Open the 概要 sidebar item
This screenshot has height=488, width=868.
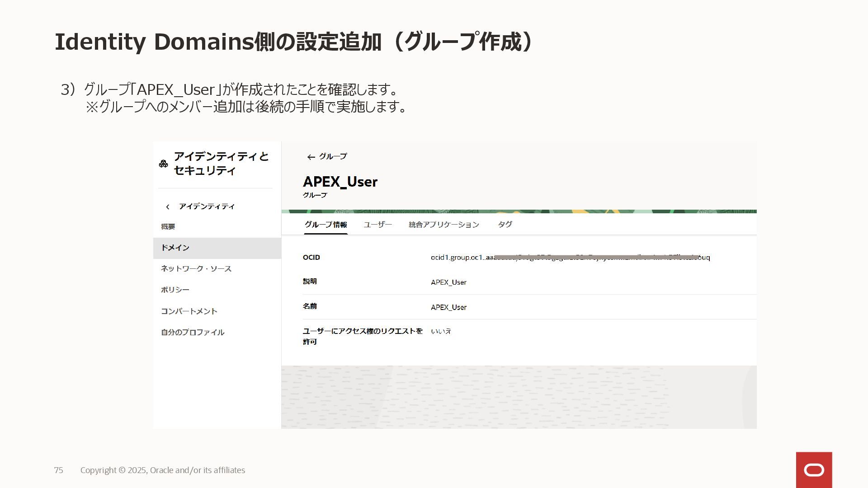click(x=168, y=226)
